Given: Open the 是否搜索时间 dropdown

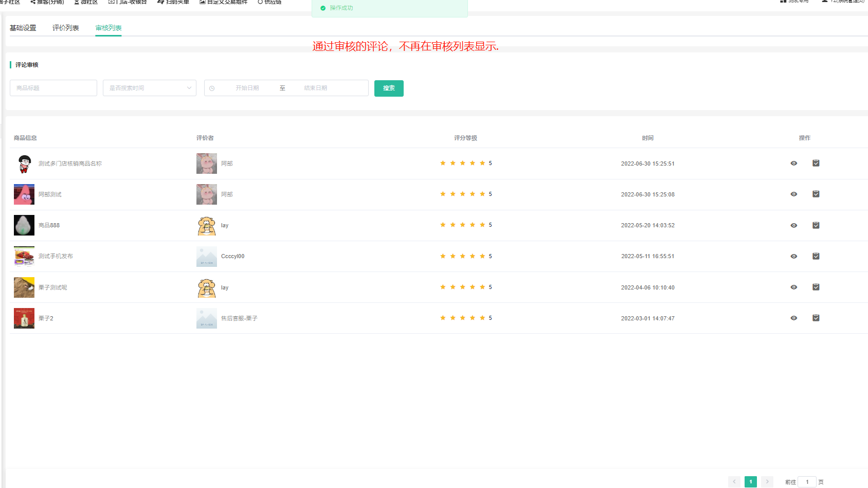Looking at the screenshot, I should 149,88.
